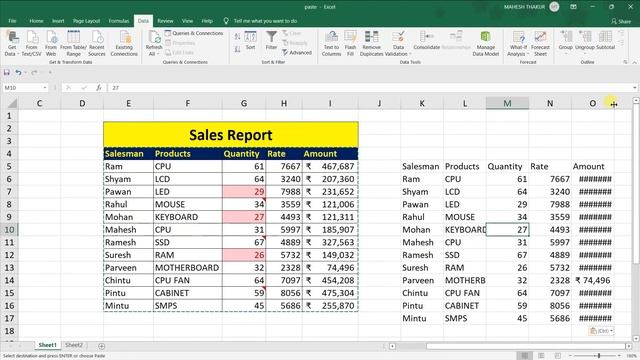
Task: Switch to the Page Layout tab
Action: [87, 21]
